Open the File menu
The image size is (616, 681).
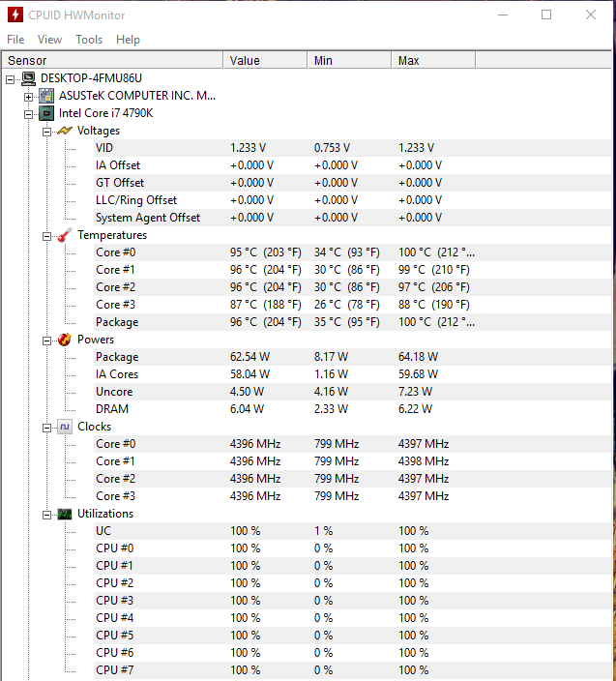pos(15,40)
